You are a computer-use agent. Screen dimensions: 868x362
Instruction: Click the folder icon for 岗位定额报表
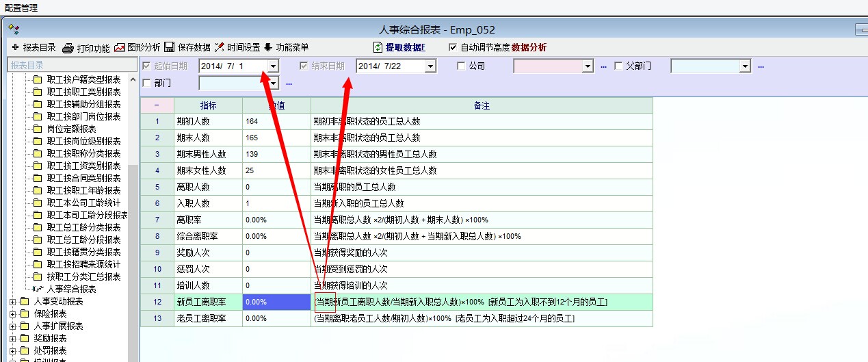(38, 129)
